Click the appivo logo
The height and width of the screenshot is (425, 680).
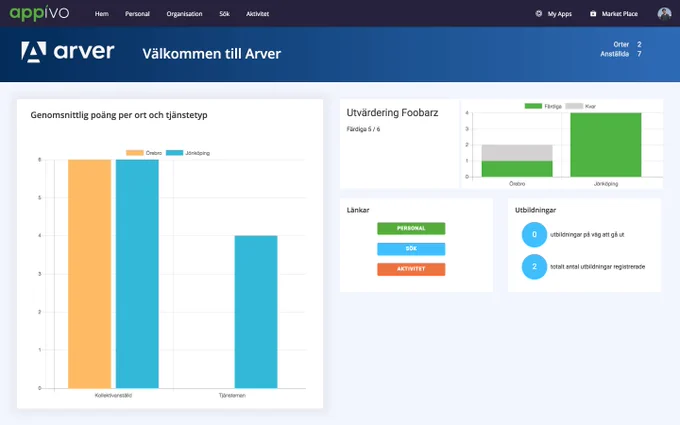[39, 13]
